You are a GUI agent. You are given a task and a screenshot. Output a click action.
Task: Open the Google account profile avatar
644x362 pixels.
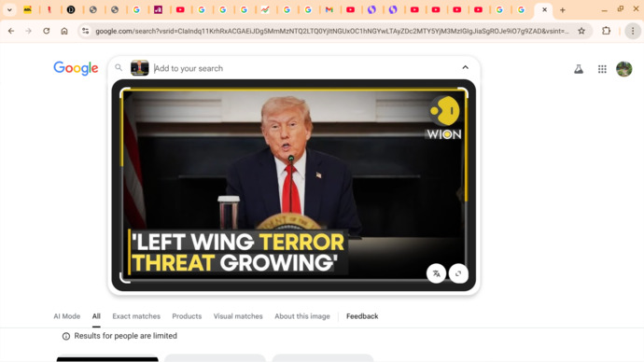(624, 69)
